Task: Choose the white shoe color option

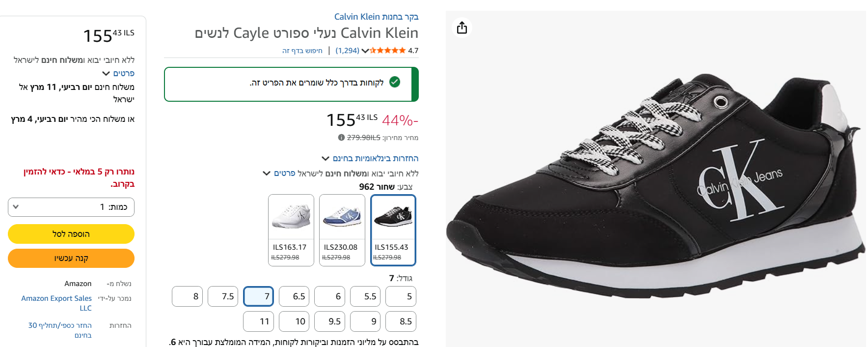Action: pos(291,230)
